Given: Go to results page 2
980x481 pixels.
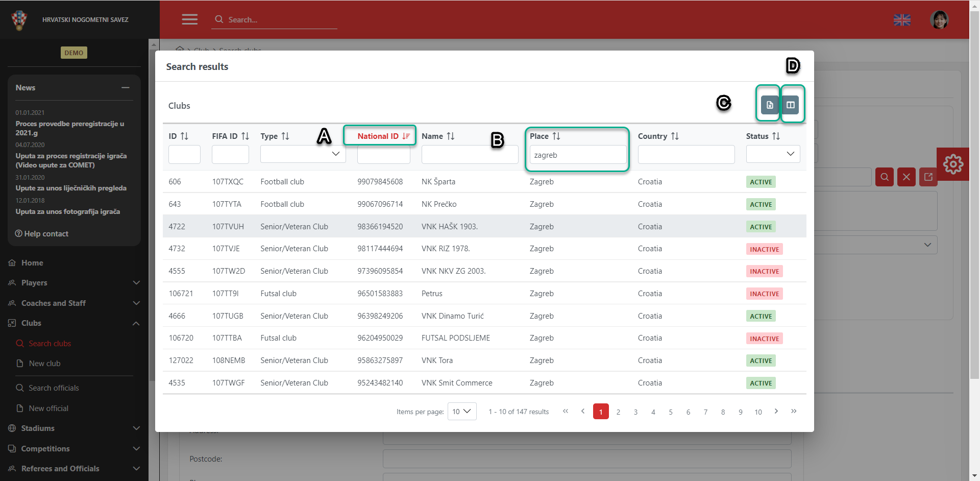Looking at the screenshot, I should pos(618,412).
